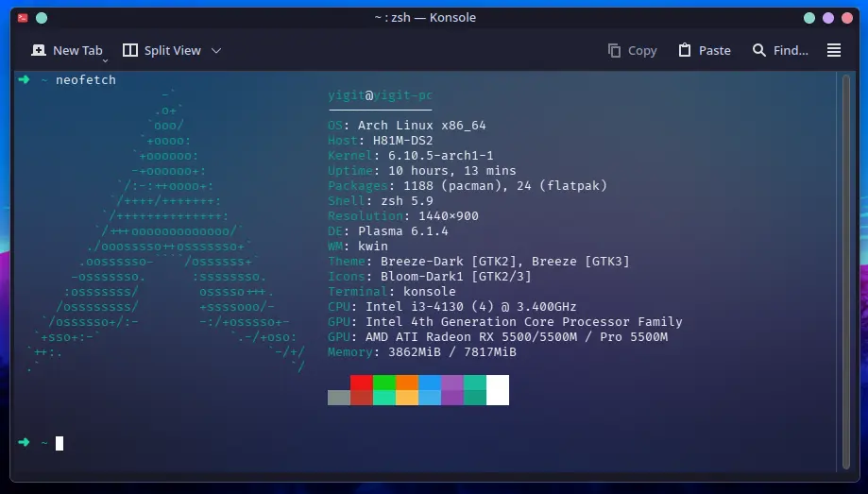
Task: Click the Split View button
Action: tap(162, 50)
